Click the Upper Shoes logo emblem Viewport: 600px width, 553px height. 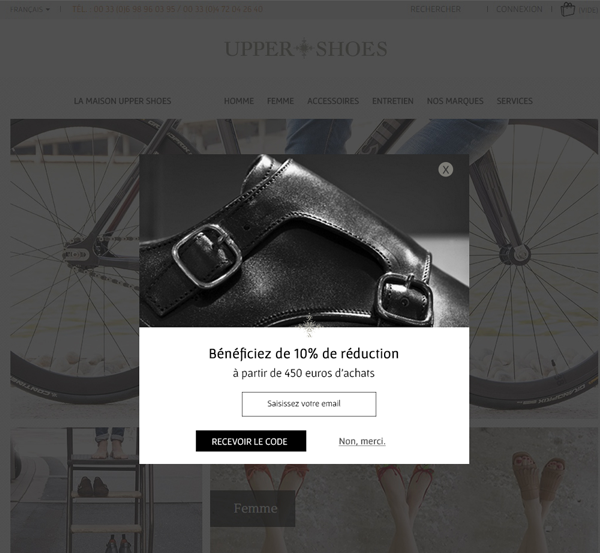click(x=305, y=49)
